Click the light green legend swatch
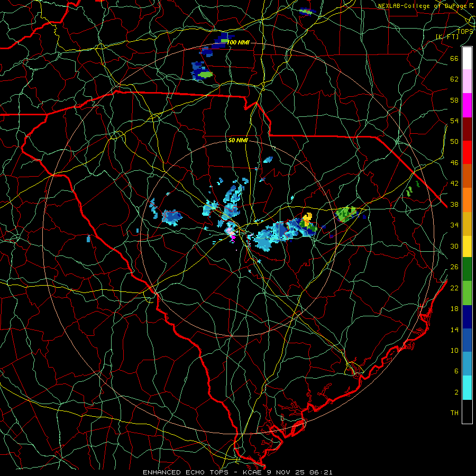The image size is (476, 476). (x=467, y=293)
